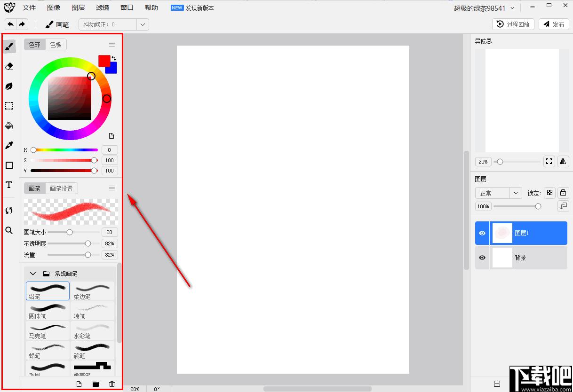Click the S saturation slider

(x=64, y=160)
